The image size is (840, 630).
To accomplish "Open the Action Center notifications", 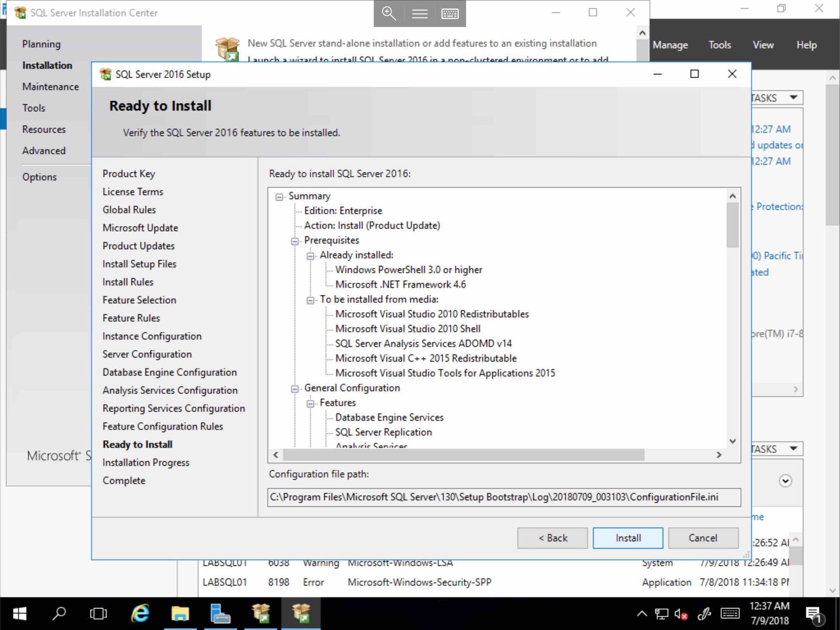I will pos(814,614).
